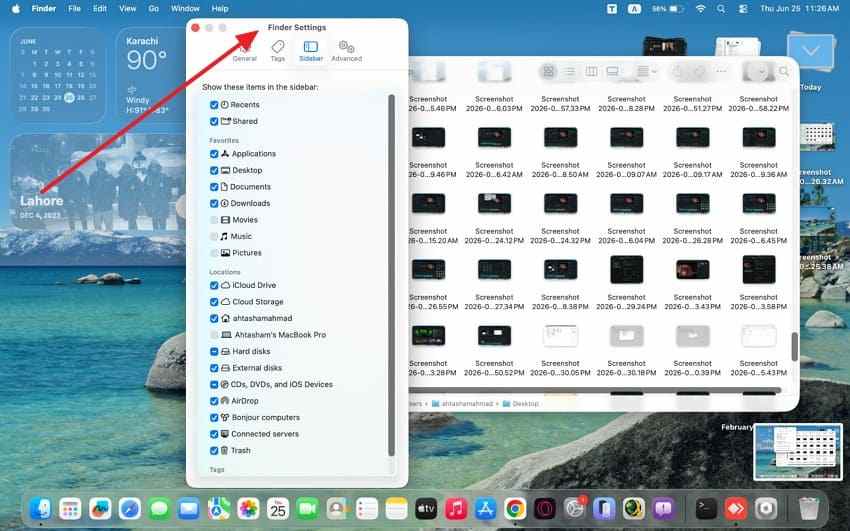Click the search magnifier in Finder window toolbar
The image size is (850, 531).
tap(784, 71)
